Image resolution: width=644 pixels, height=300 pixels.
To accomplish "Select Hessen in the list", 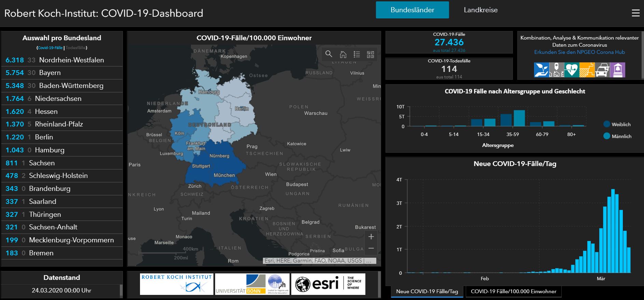I will click(x=62, y=111).
